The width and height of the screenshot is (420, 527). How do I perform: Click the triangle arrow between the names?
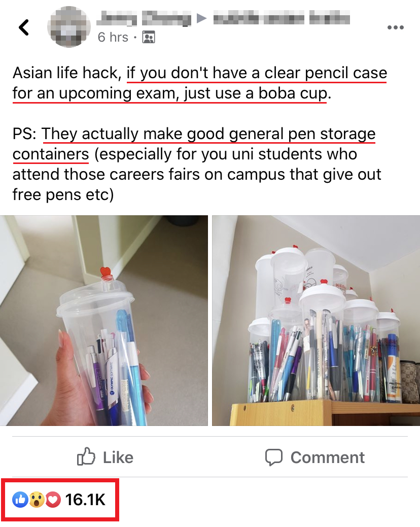201,18
